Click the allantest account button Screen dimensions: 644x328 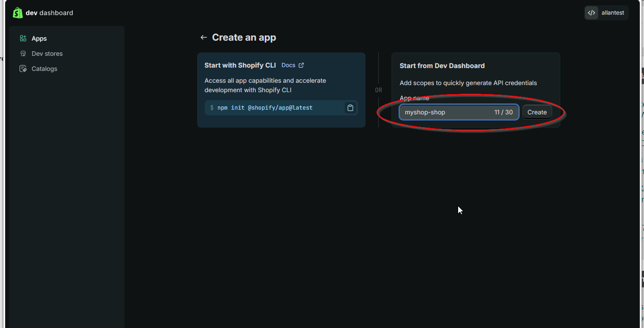(x=612, y=12)
